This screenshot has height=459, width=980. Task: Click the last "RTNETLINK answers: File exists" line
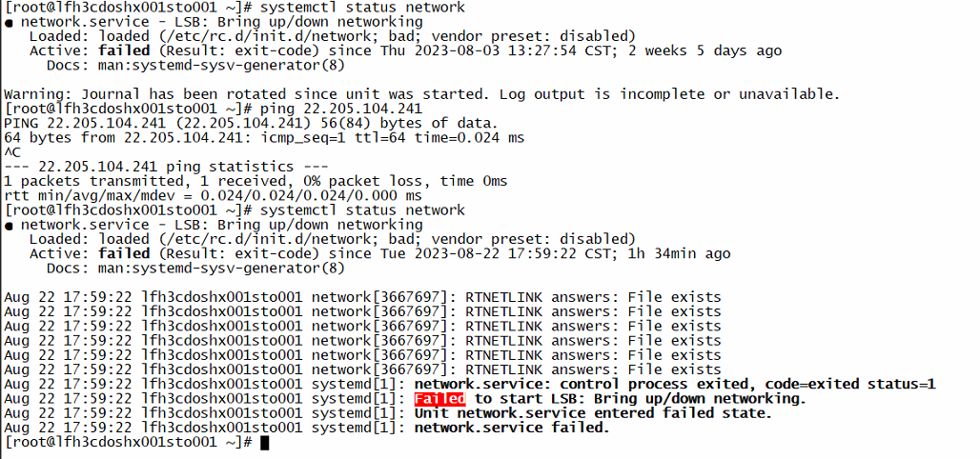pyautogui.click(x=592, y=369)
